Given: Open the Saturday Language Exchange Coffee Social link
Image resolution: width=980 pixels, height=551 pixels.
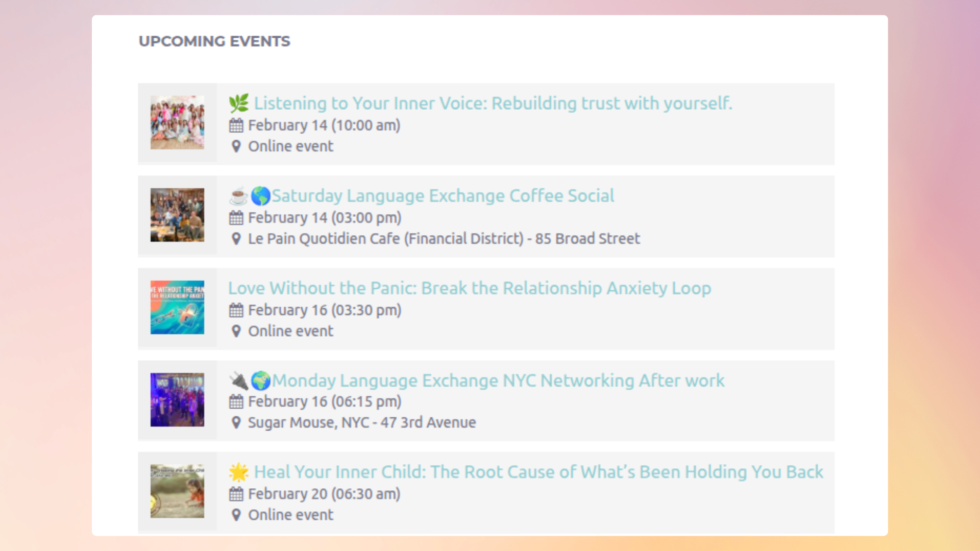Looking at the screenshot, I should click(443, 196).
